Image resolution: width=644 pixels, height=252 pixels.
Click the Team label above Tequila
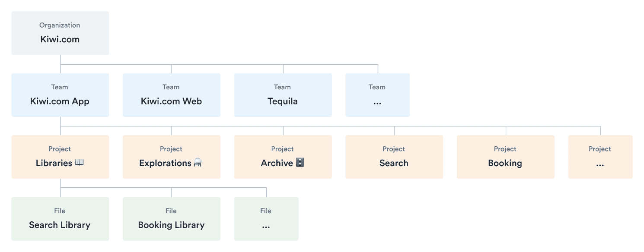click(282, 87)
